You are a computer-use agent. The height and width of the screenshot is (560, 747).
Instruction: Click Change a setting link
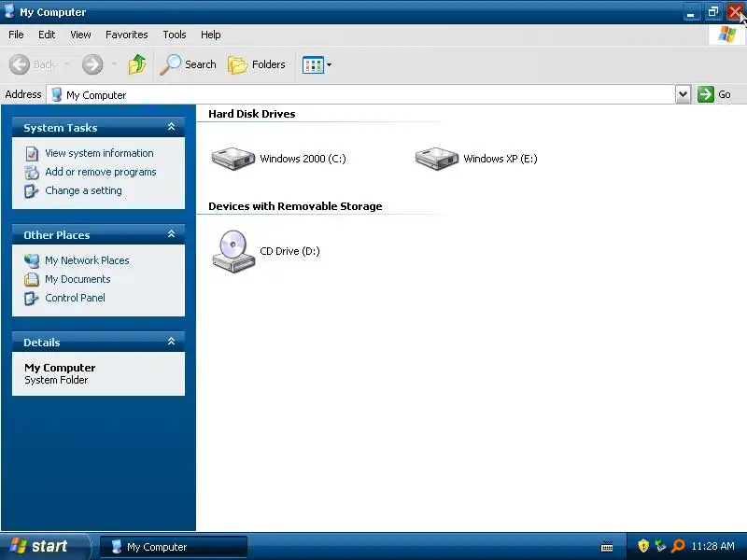83,190
